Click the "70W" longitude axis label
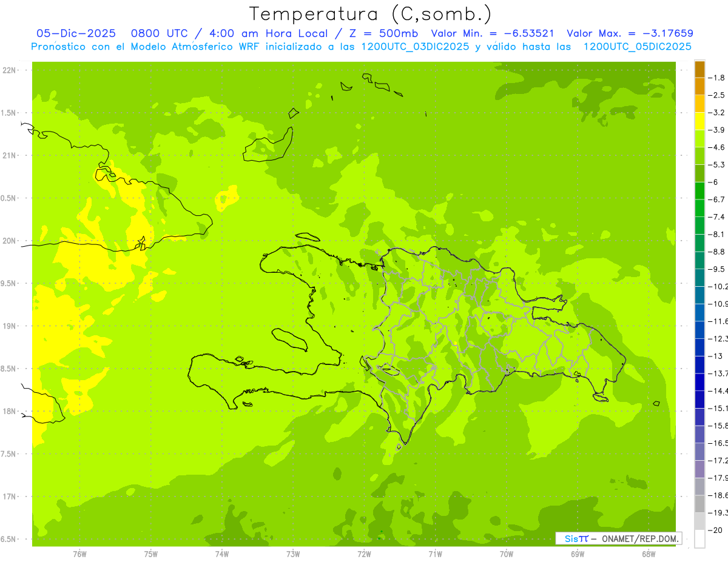This screenshot has width=728, height=562. coord(507,554)
